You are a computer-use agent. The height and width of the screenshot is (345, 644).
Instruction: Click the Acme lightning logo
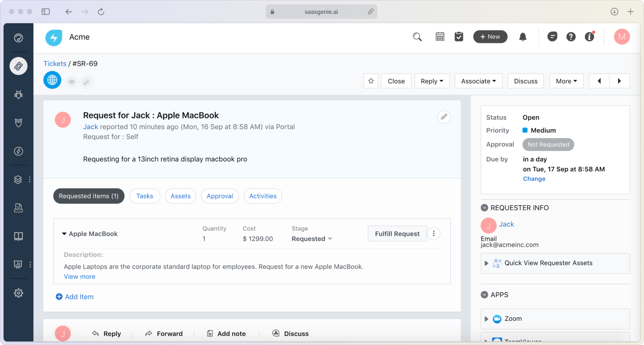(54, 37)
